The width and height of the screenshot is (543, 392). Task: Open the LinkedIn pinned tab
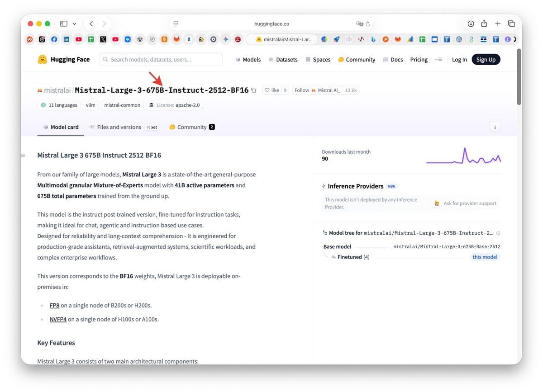(67, 39)
